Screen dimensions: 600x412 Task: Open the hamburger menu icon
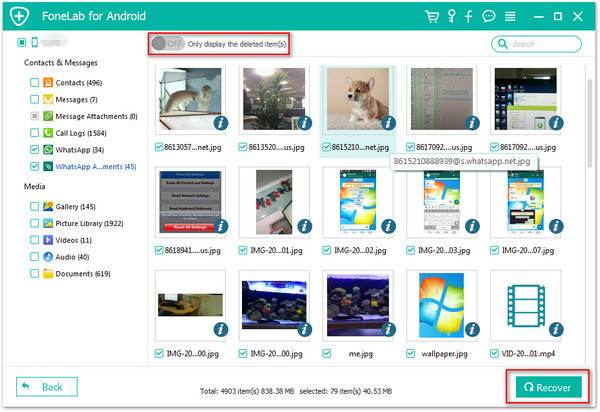click(510, 16)
